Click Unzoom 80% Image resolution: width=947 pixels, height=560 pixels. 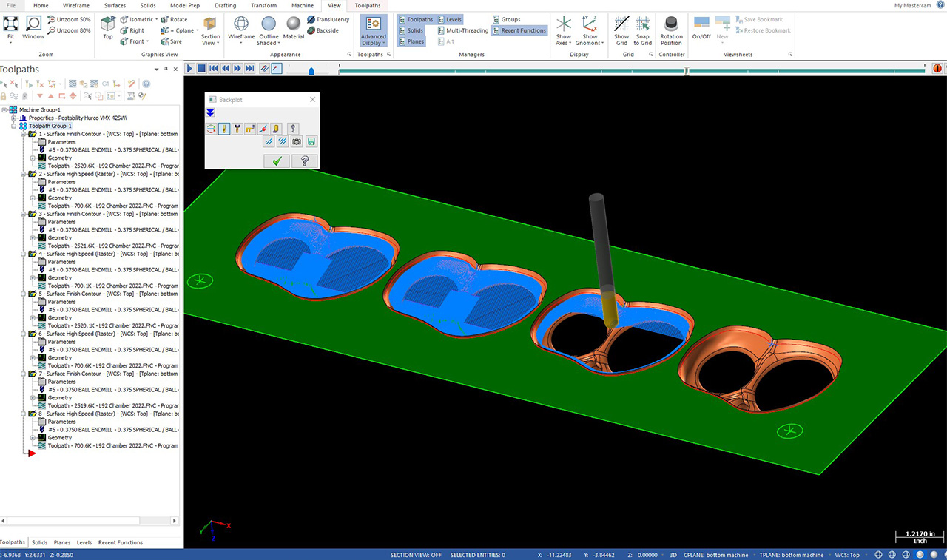(x=69, y=30)
